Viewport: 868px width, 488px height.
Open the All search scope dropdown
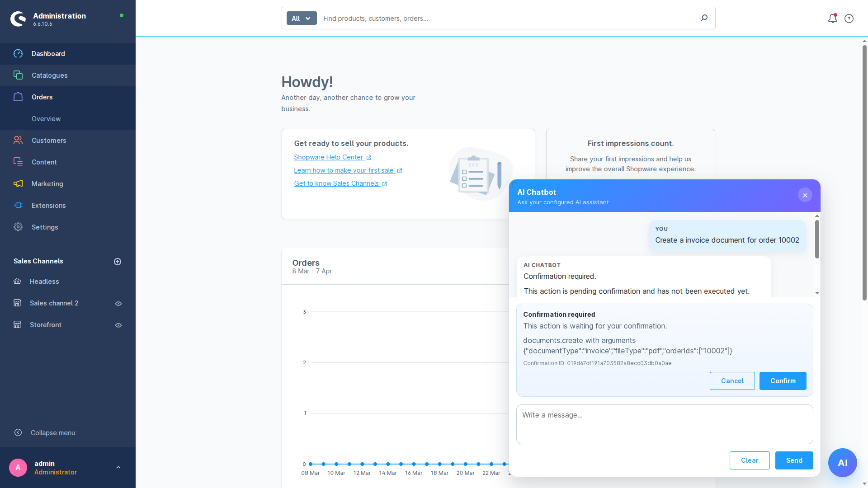pyautogui.click(x=302, y=19)
